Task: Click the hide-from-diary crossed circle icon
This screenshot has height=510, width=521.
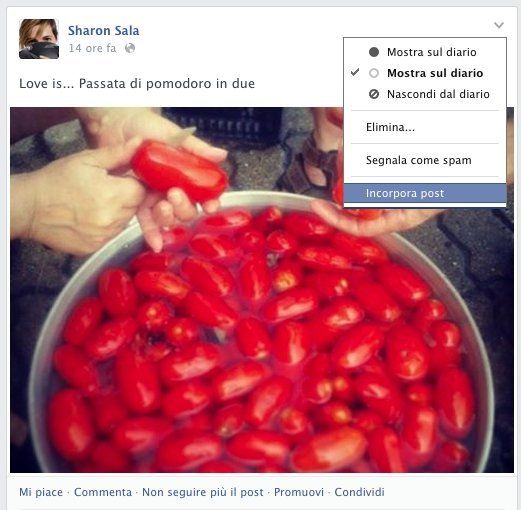Action: click(x=374, y=94)
